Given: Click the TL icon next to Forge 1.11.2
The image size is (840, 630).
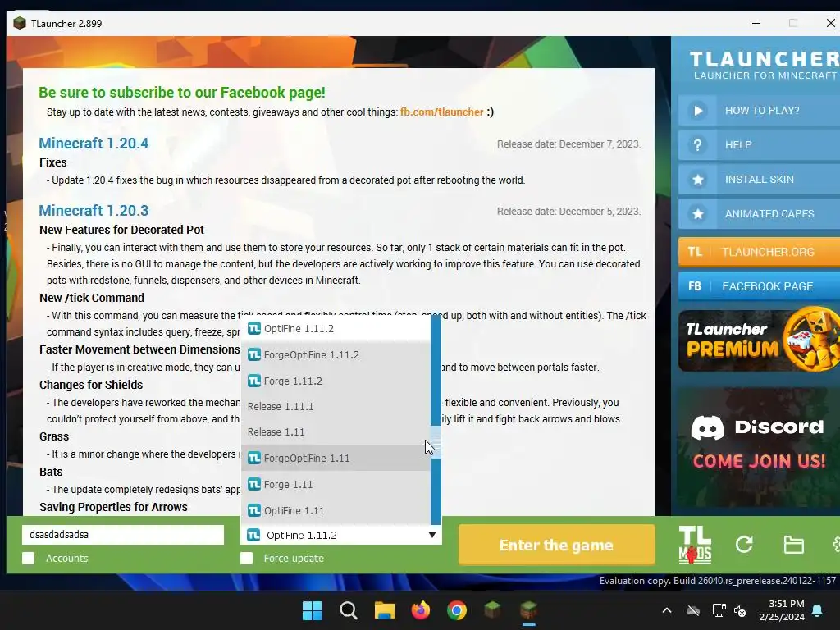Looking at the screenshot, I should point(254,381).
